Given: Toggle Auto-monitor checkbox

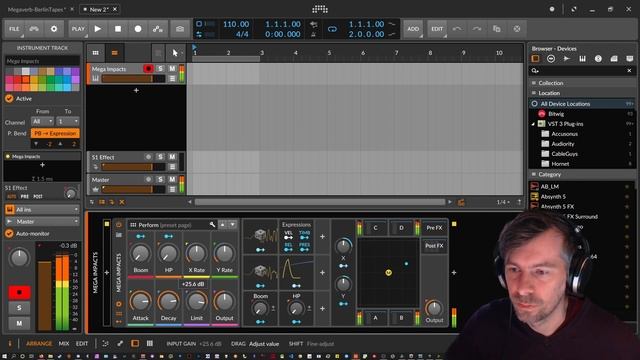Looking at the screenshot, I should click(x=9, y=233).
